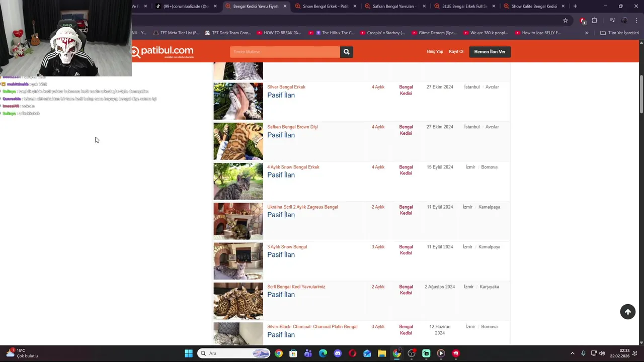Click the Safkan Bengal Brown Dişi thumbnail

(238, 141)
